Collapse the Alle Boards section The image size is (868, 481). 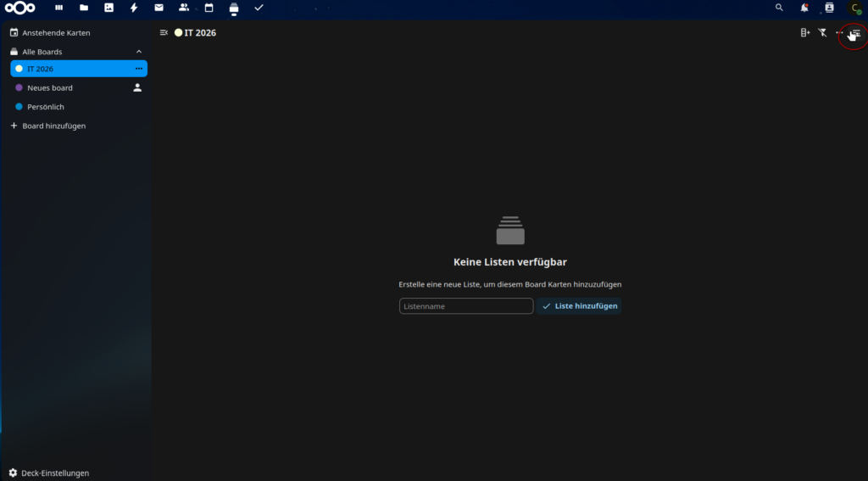pyautogui.click(x=139, y=52)
